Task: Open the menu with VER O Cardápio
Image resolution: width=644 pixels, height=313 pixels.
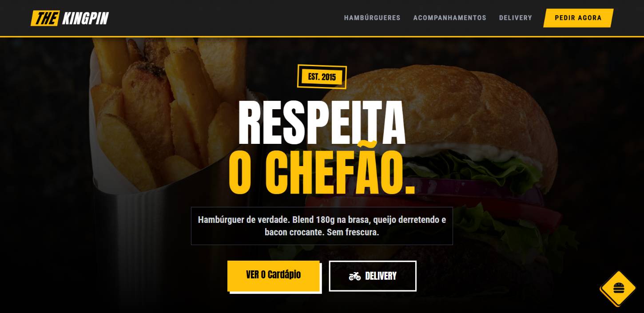Action: click(x=273, y=275)
